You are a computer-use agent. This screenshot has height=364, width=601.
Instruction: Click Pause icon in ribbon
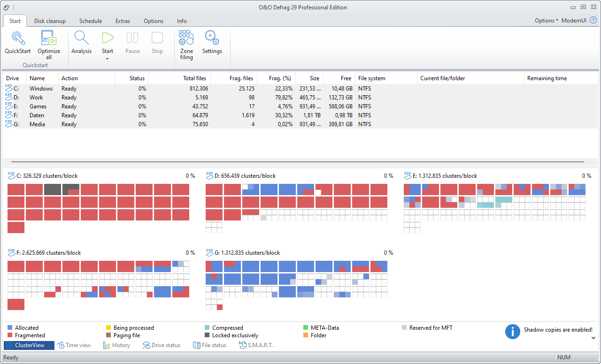pos(132,38)
